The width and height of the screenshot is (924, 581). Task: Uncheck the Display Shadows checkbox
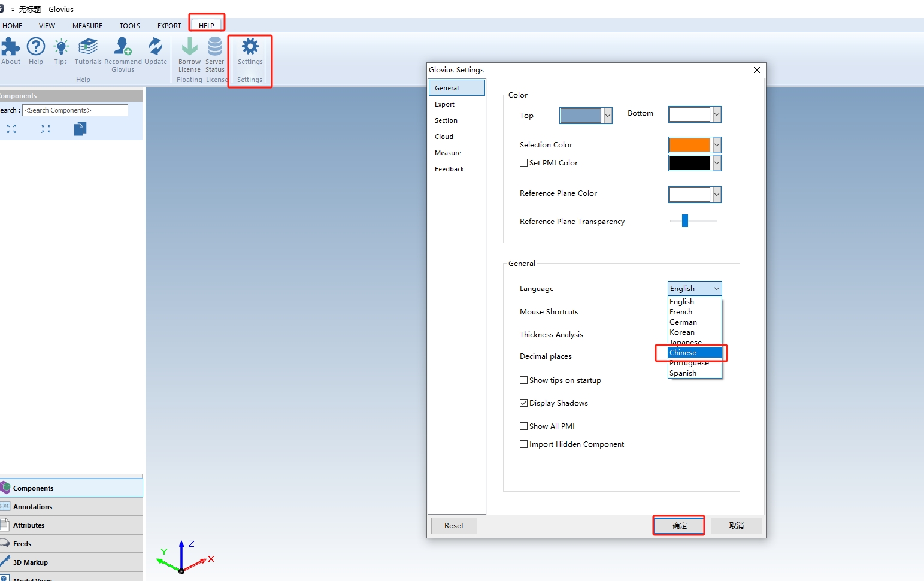[x=524, y=403]
